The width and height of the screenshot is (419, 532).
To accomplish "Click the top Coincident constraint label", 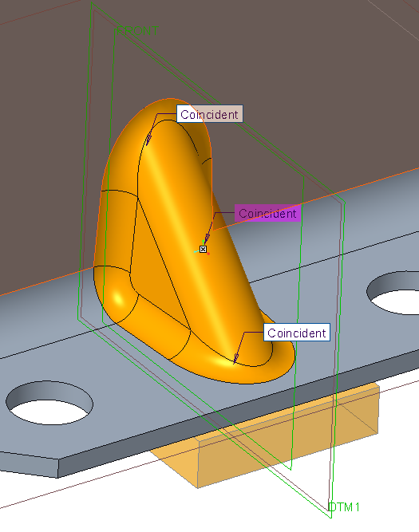I will click(x=210, y=114).
